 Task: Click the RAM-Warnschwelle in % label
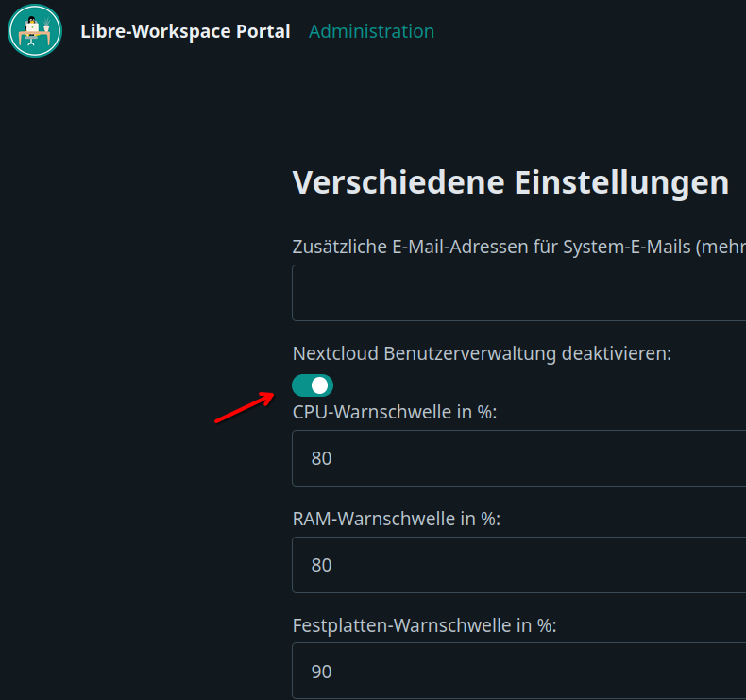click(x=396, y=519)
